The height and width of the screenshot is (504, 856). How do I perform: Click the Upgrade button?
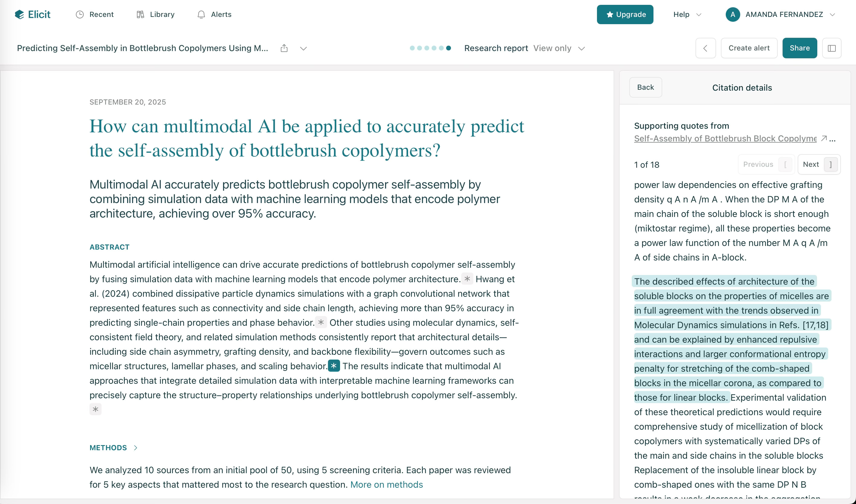pyautogui.click(x=625, y=14)
